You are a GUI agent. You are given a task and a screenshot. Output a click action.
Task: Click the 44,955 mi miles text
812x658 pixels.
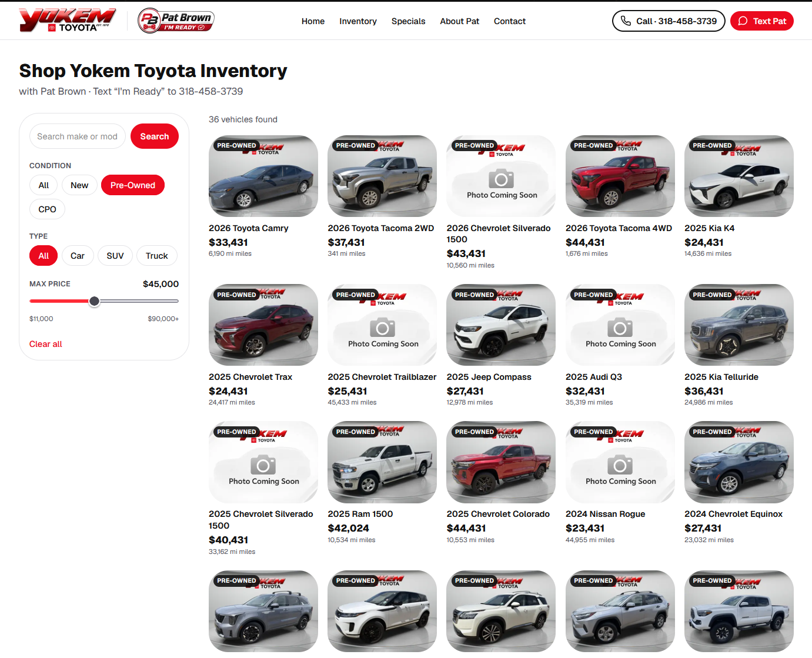coord(590,540)
